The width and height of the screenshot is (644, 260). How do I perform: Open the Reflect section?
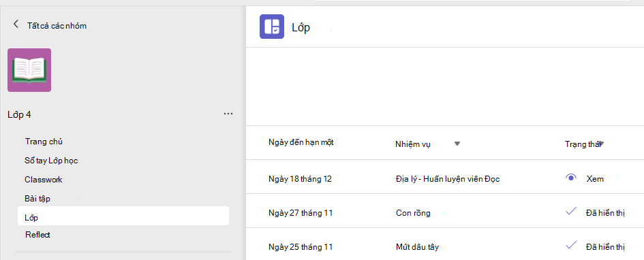click(37, 235)
